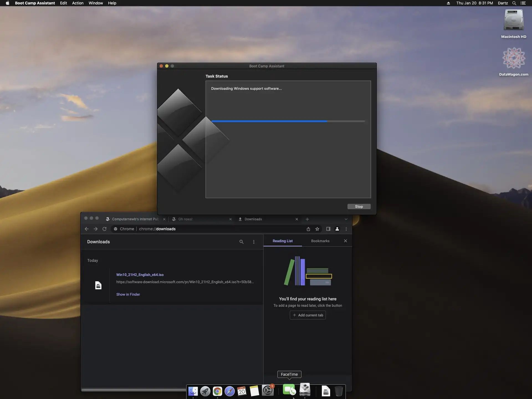The height and width of the screenshot is (399, 532).
Task: Click Show in Finder link
Action: tap(128, 295)
